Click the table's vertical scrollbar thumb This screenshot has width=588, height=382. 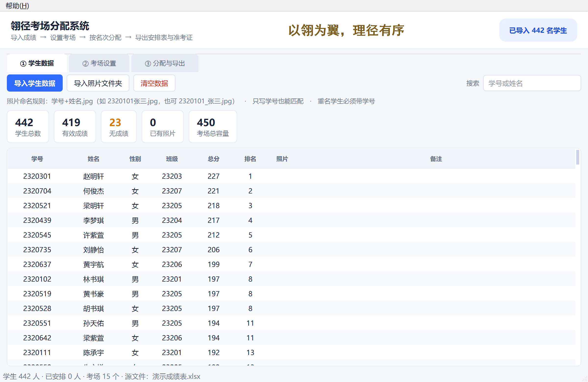[578, 157]
